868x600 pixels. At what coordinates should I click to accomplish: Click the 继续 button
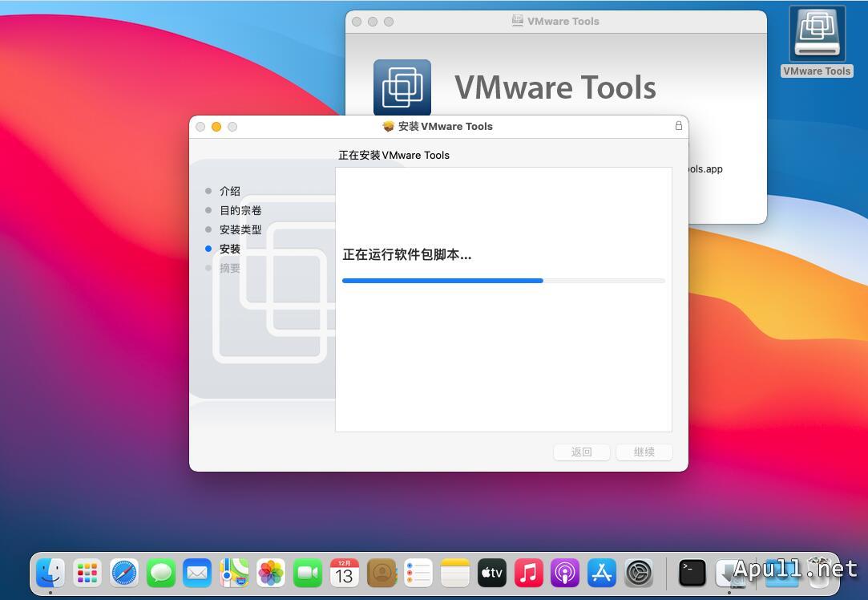[x=644, y=452]
